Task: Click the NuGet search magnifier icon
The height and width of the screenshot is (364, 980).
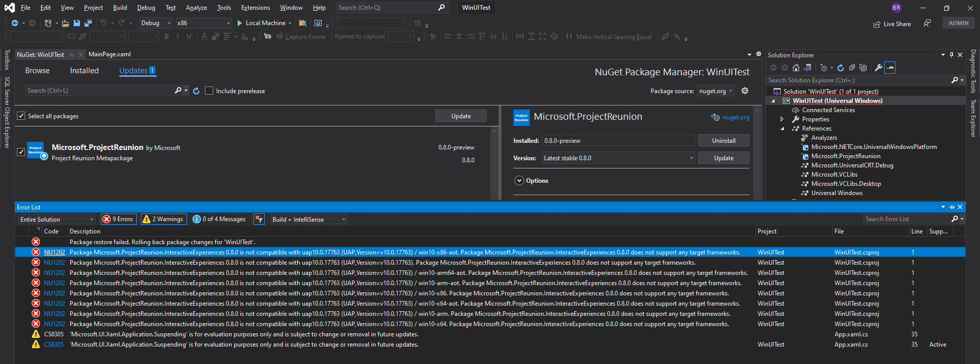Action: point(178,90)
